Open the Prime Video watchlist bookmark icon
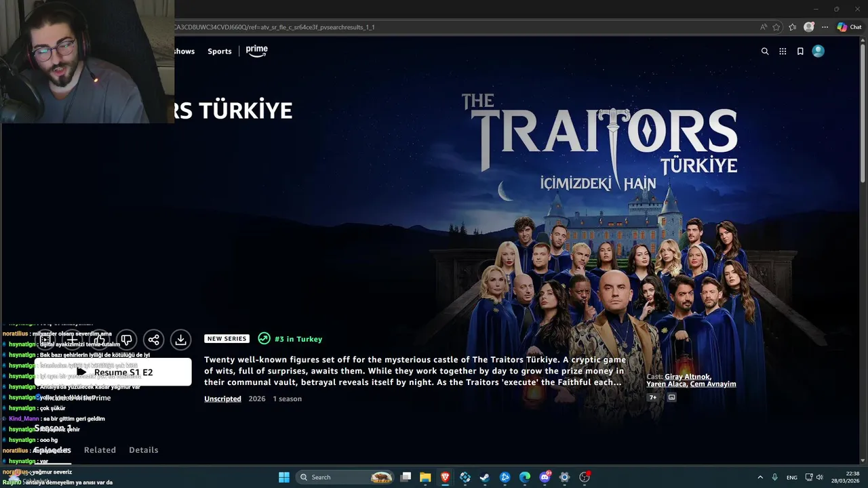This screenshot has width=868, height=488. [x=800, y=52]
